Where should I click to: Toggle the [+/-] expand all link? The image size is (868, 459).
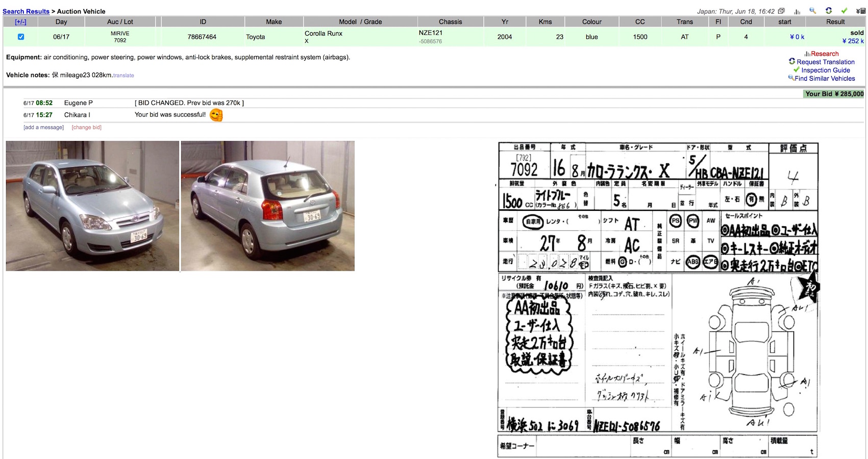21,22
